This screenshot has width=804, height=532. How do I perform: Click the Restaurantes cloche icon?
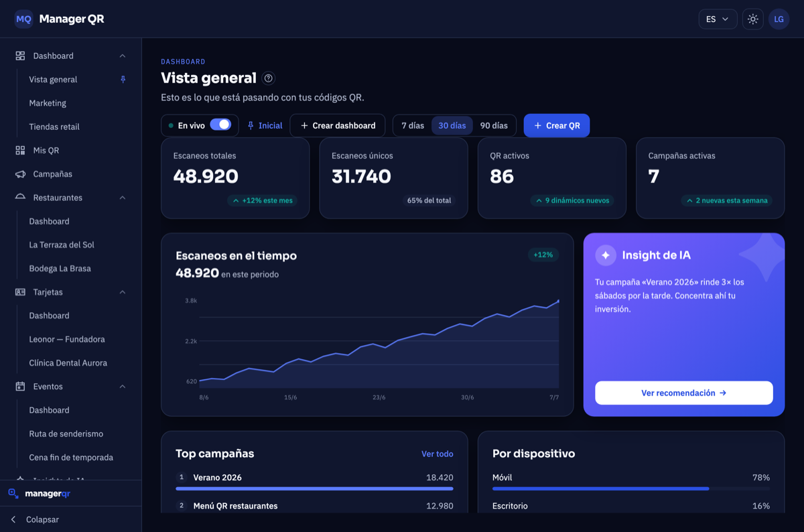click(x=20, y=198)
